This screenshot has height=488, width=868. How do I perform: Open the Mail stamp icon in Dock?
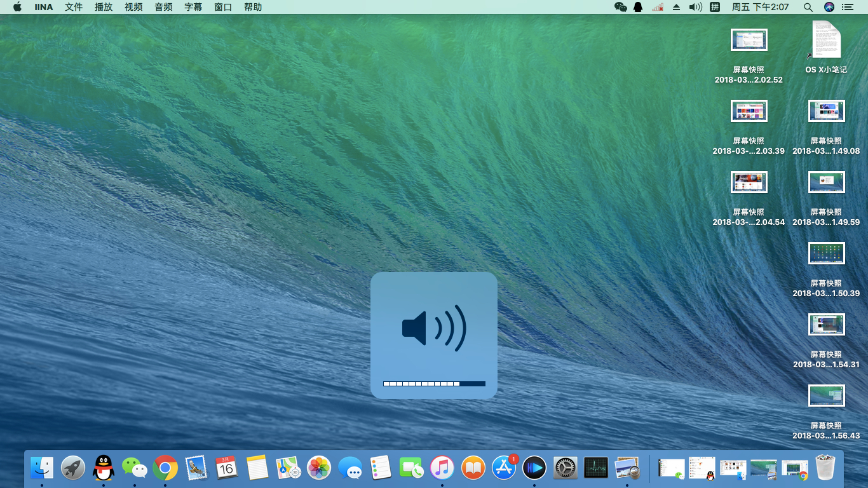coord(196,468)
